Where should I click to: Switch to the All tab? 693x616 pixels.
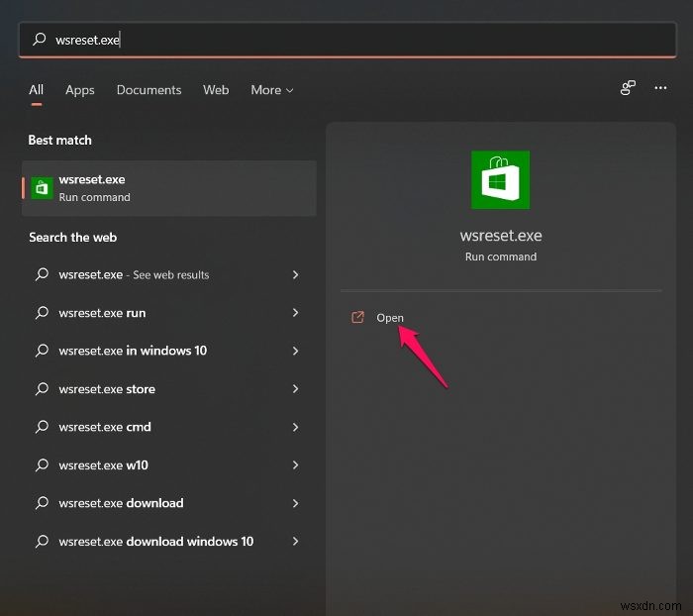(x=36, y=90)
